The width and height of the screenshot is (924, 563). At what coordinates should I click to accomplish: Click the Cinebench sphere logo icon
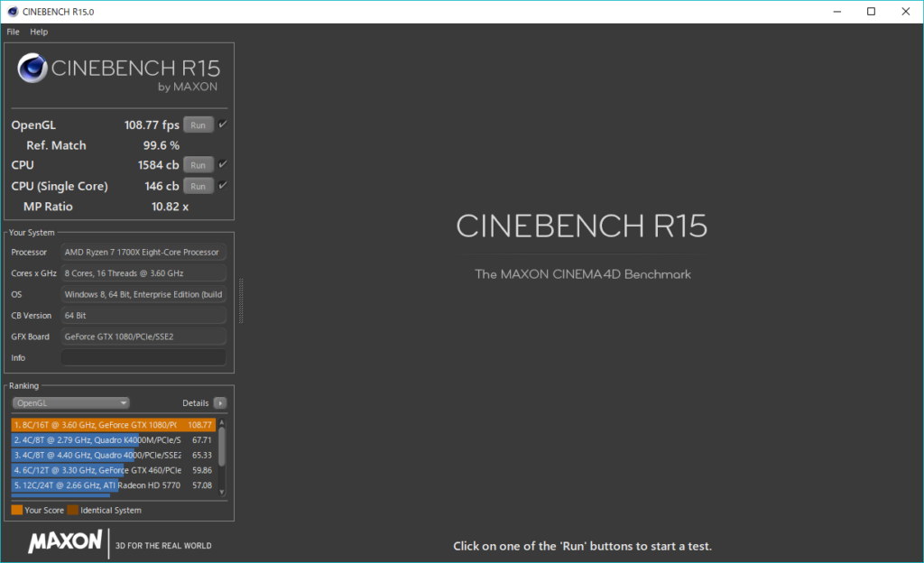tap(32, 68)
